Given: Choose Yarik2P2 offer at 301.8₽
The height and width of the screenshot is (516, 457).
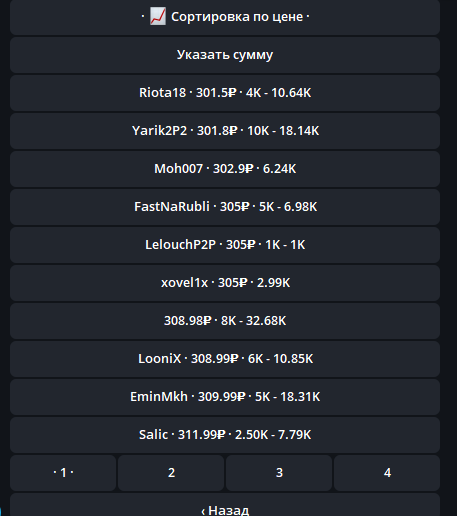Looking at the screenshot, I should (x=225, y=131).
